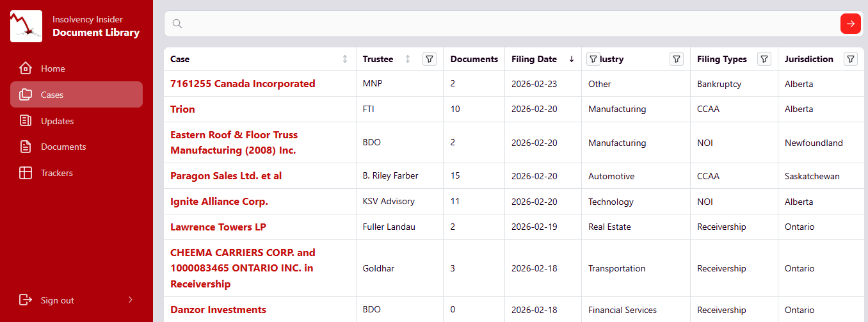Open the Filing Types filter icon
Viewport: 868px width, 322px height.
pyautogui.click(x=764, y=59)
